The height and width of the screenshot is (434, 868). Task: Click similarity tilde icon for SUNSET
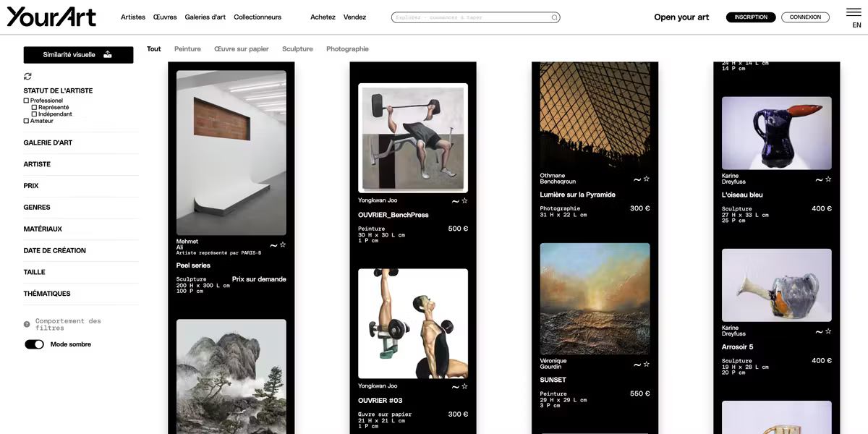coord(637,365)
